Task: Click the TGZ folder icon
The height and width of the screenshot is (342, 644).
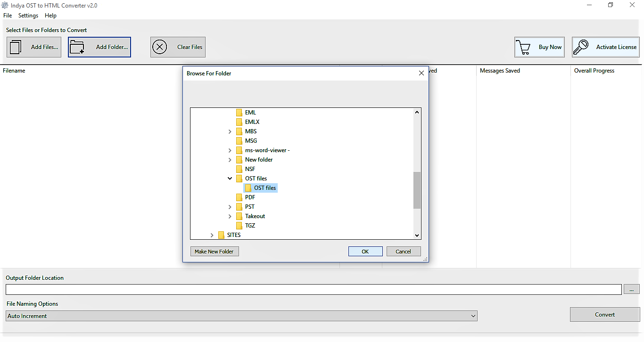Action: (239, 226)
